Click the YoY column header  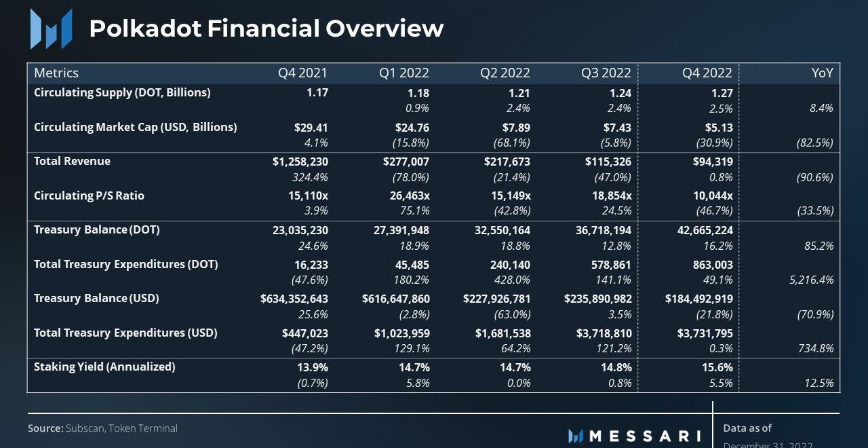(x=822, y=73)
